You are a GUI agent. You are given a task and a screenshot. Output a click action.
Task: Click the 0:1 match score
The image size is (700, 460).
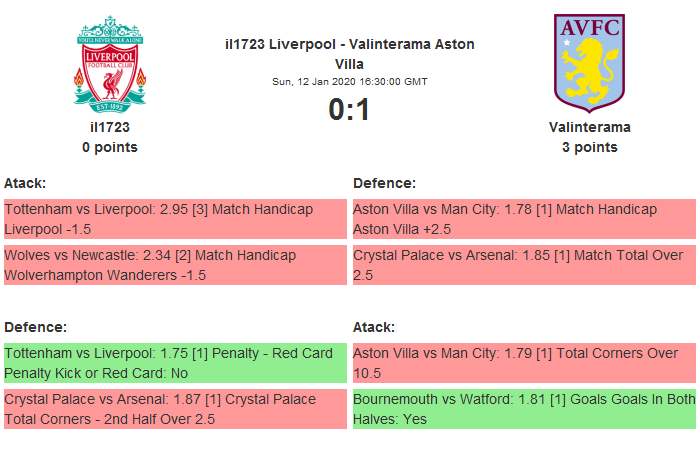click(350, 109)
